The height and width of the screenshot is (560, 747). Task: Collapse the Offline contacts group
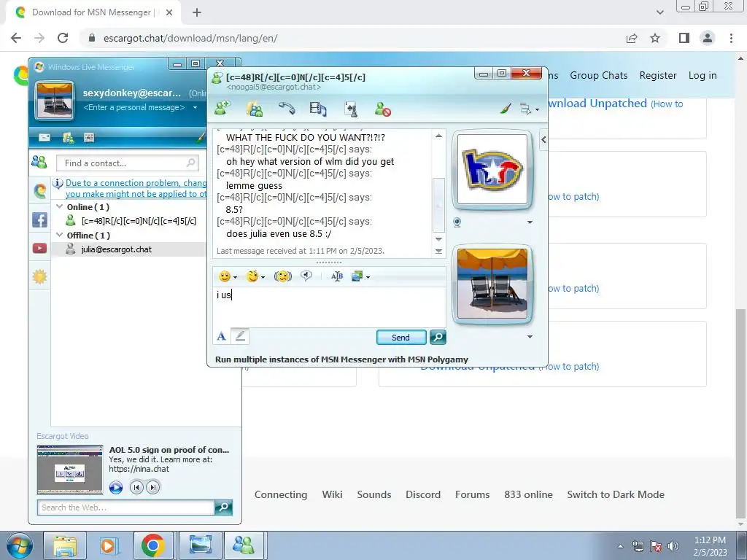coord(60,235)
